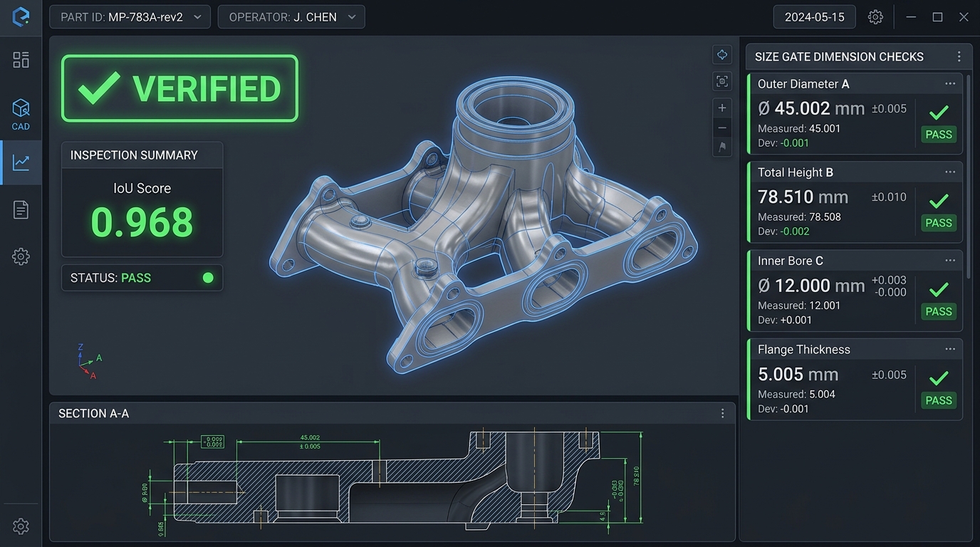Open the dashboard grid view in the sidebar
The height and width of the screenshot is (547, 980).
point(21,60)
